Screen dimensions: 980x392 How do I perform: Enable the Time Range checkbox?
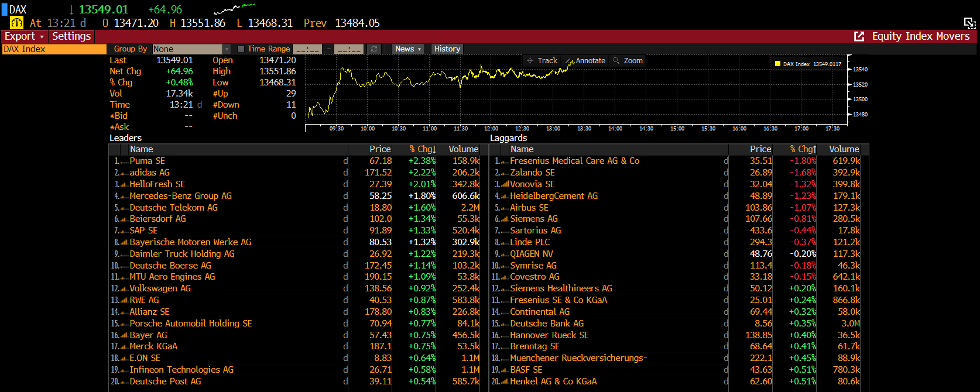[x=241, y=49]
